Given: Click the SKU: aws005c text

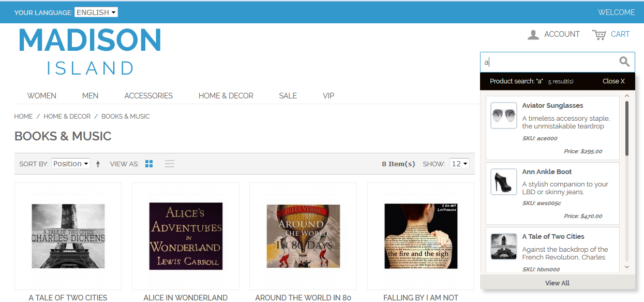Looking at the screenshot, I should tap(542, 204).
